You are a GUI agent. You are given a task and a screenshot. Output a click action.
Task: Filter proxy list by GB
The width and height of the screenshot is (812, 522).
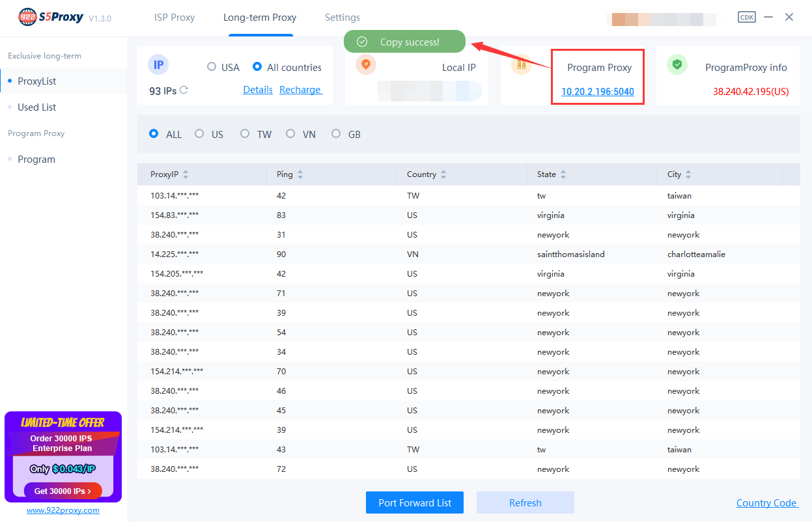[x=336, y=133]
